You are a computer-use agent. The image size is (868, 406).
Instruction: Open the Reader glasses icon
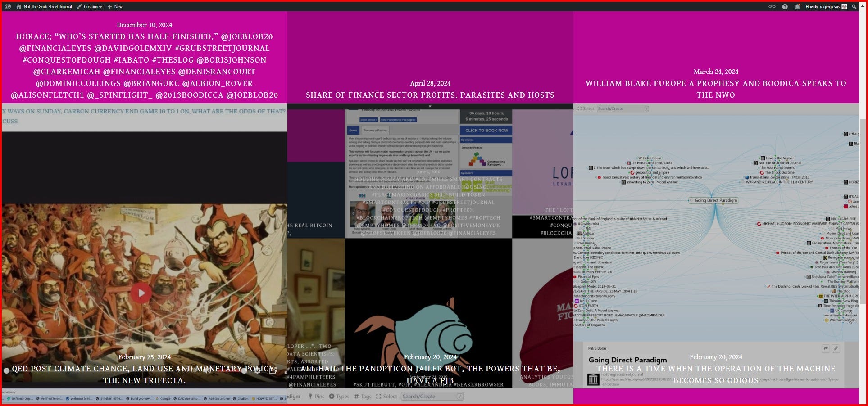point(772,6)
